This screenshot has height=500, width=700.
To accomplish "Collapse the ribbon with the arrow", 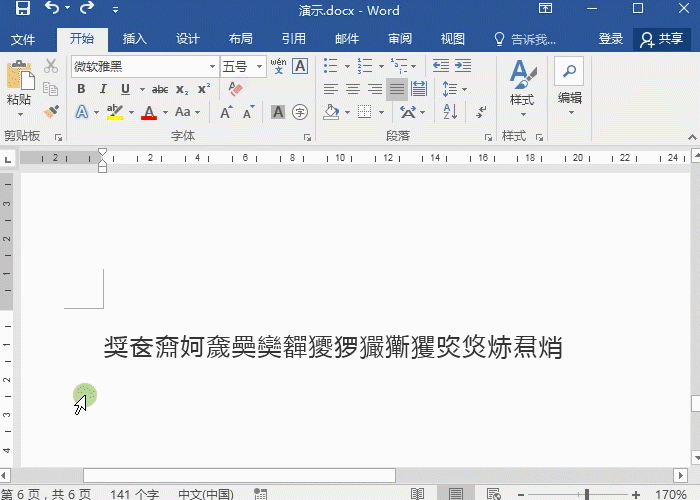I will [692, 138].
